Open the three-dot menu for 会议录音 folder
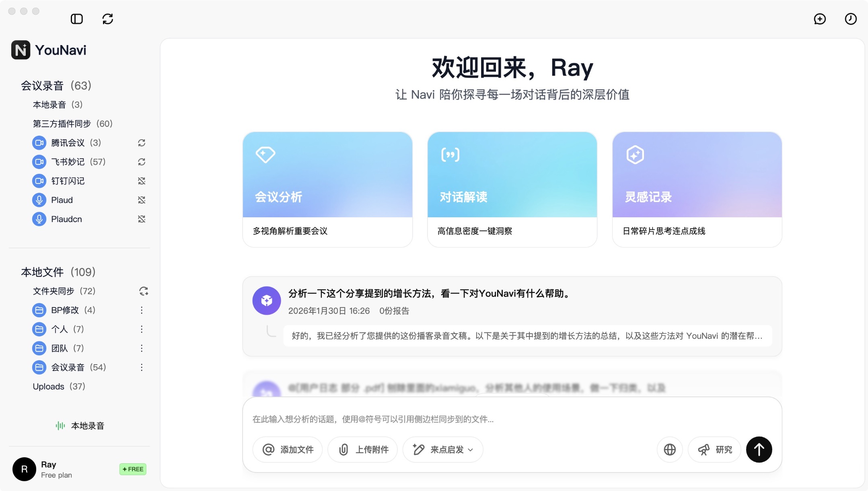The height and width of the screenshot is (491, 868). point(142,367)
